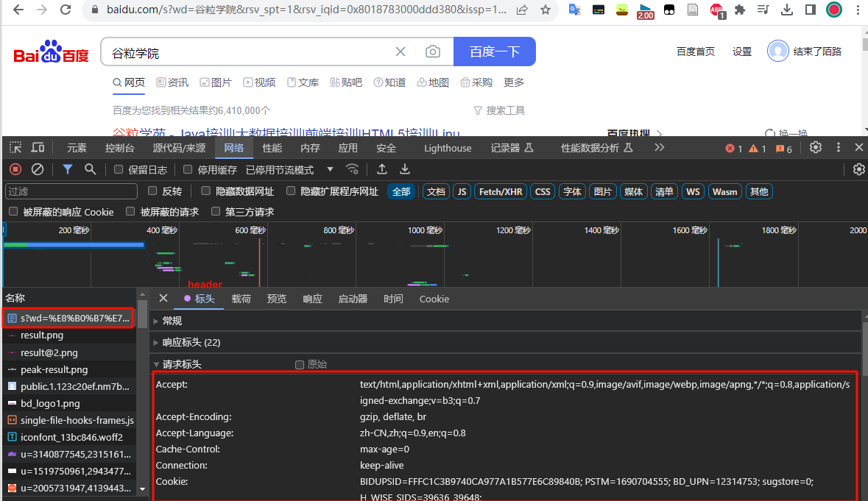The image size is (868, 501).
Task: Check the 反转 filter checkbox
Action: tap(152, 191)
